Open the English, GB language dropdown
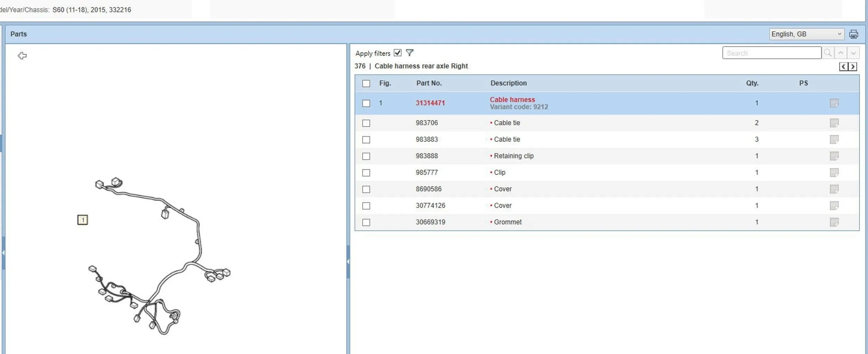The image size is (868, 354). pos(806,34)
